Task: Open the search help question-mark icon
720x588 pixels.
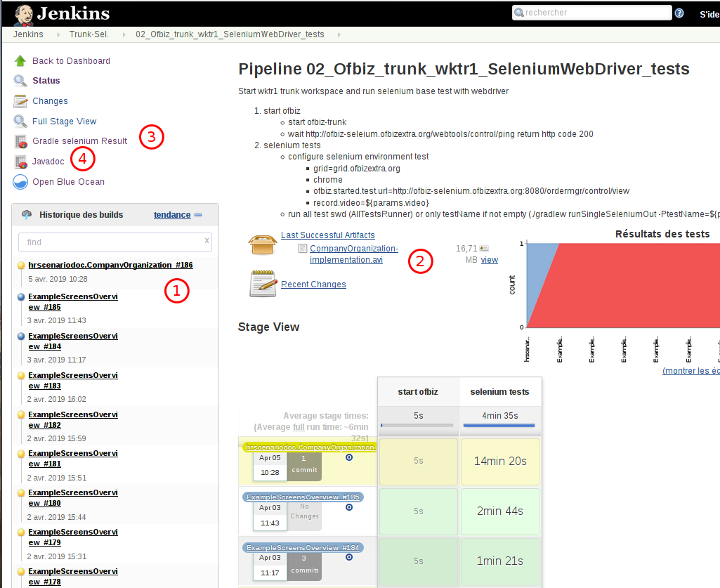Action: pyautogui.click(x=679, y=13)
